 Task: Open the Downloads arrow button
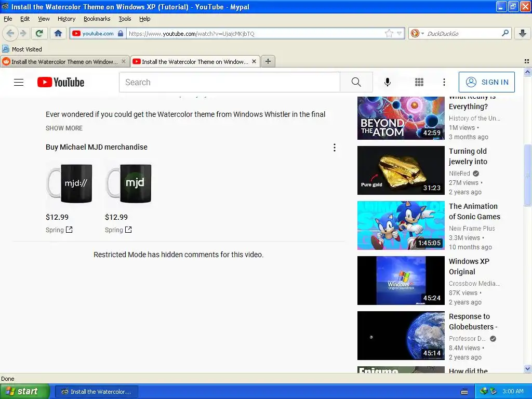(x=523, y=33)
